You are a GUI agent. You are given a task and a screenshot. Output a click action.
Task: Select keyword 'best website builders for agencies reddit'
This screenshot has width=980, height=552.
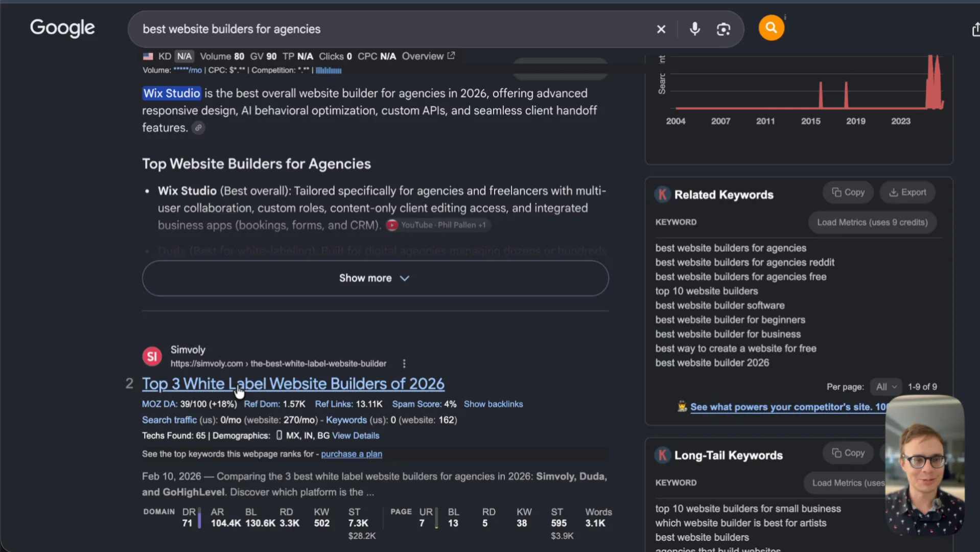pyautogui.click(x=744, y=262)
